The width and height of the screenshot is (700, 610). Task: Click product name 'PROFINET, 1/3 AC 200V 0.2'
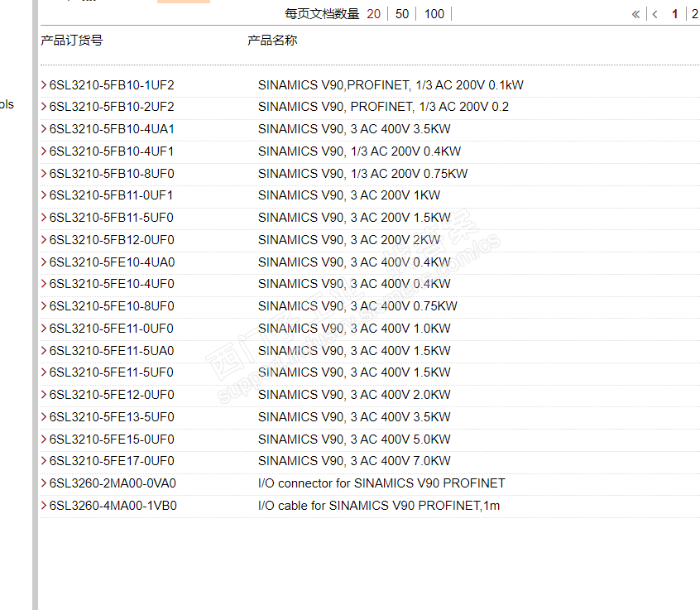pyautogui.click(x=429, y=107)
